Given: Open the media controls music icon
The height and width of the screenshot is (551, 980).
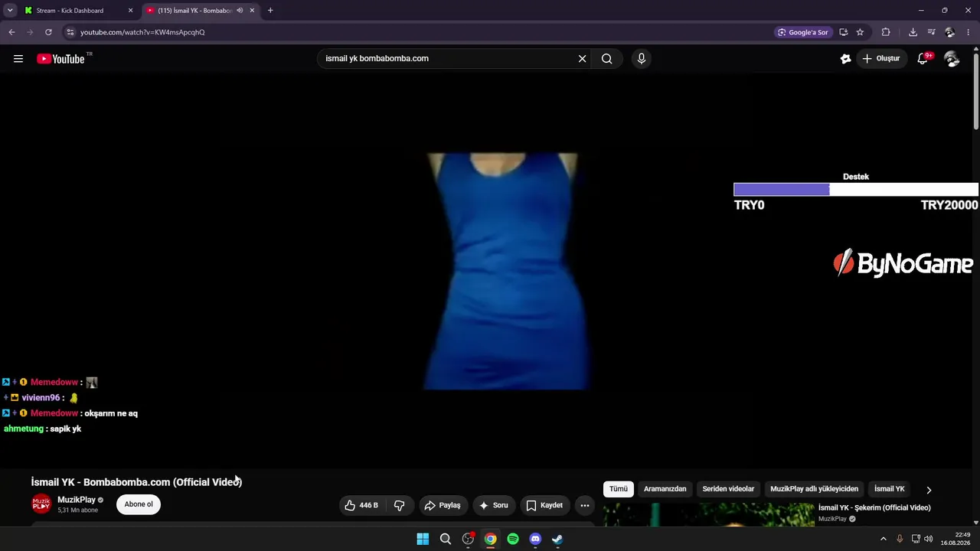Looking at the screenshot, I should click(931, 32).
